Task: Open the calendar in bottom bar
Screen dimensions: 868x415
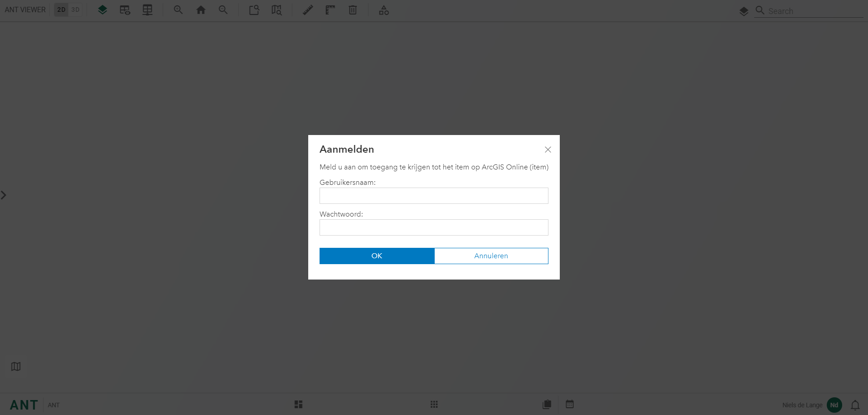Action: (x=570, y=404)
